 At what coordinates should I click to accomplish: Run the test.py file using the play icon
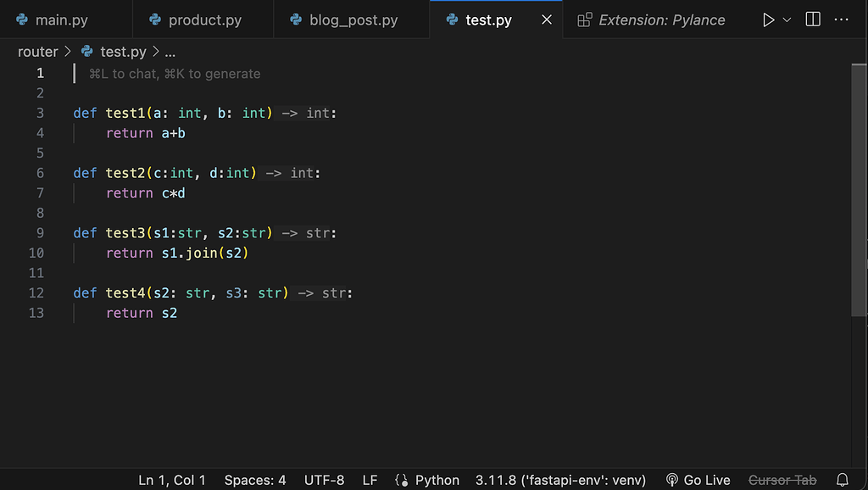(x=768, y=19)
